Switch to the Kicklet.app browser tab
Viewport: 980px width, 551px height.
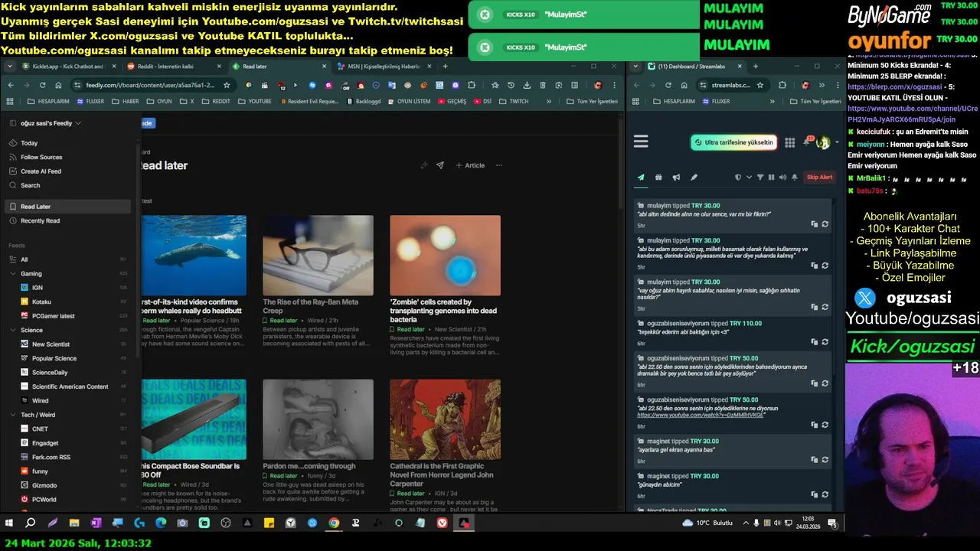pos(68,67)
